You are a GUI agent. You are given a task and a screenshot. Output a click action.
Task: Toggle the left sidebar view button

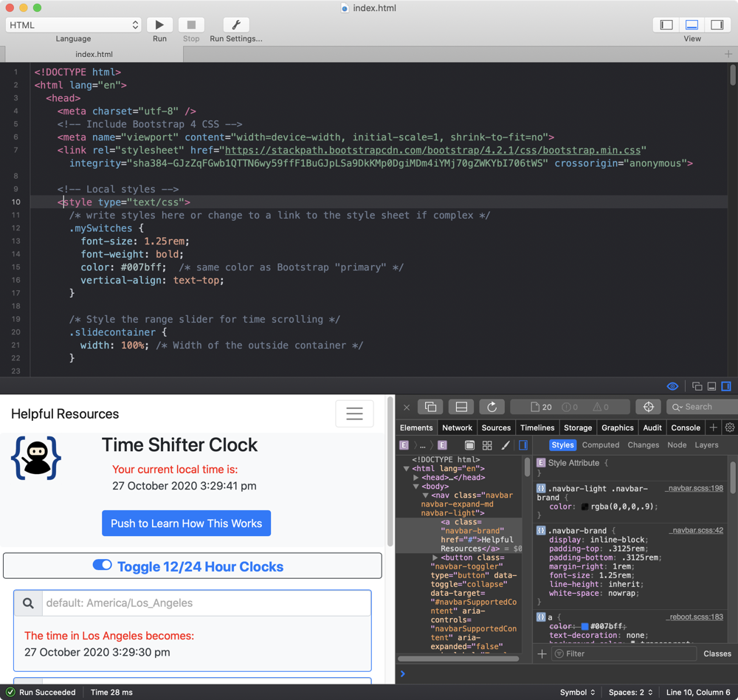click(666, 25)
